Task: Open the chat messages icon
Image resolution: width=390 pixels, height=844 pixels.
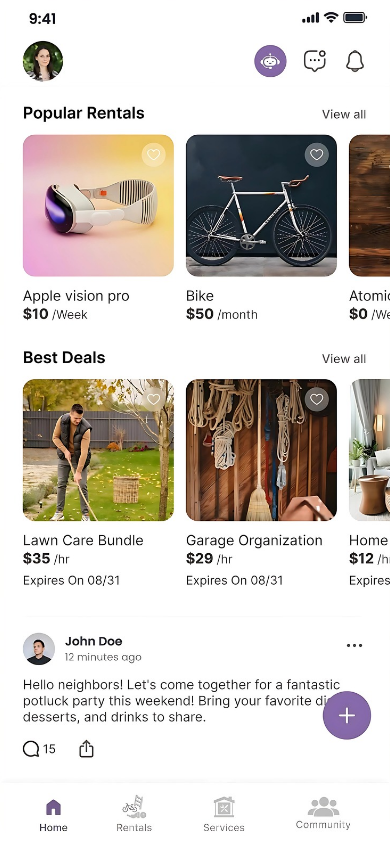Action: pyautogui.click(x=315, y=61)
